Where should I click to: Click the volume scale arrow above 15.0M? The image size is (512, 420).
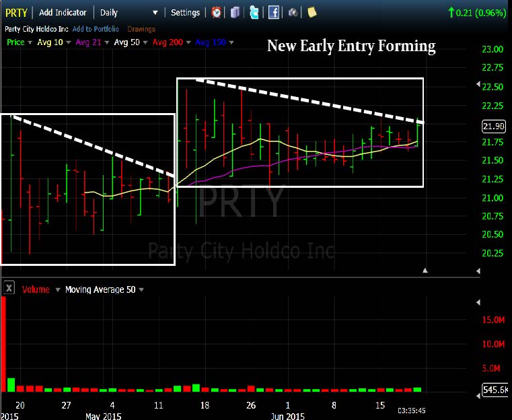coord(478,302)
